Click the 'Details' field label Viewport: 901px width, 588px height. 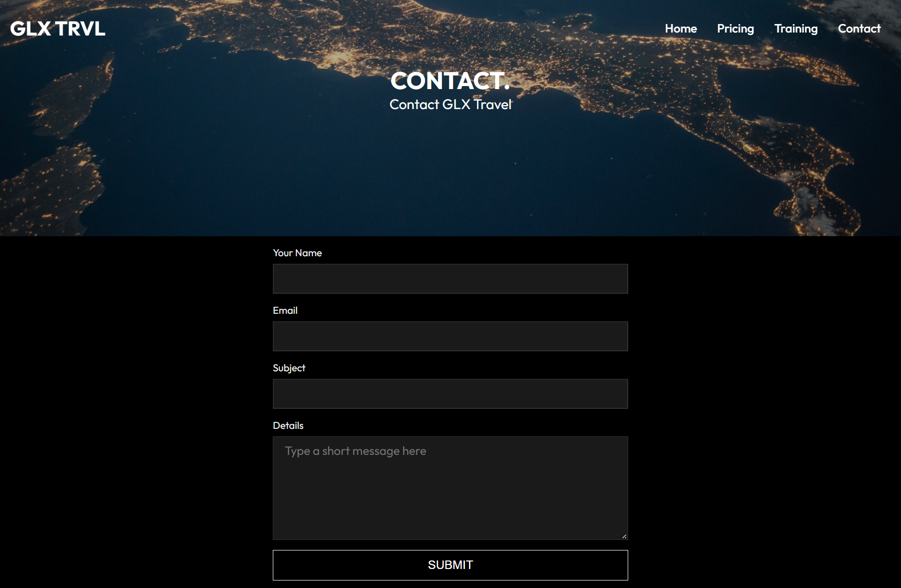tap(288, 425)
